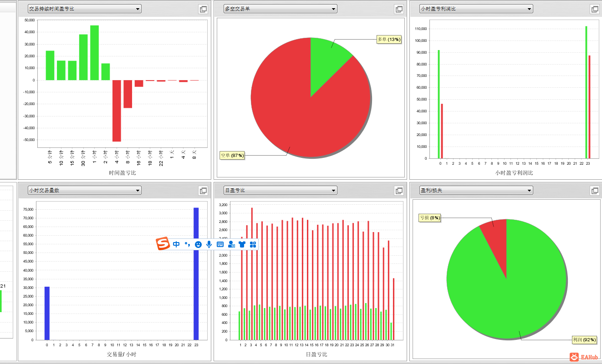Open the toolbox grid icon on IME bar
Screen dimensions: 602x364
tap(253, 244)
